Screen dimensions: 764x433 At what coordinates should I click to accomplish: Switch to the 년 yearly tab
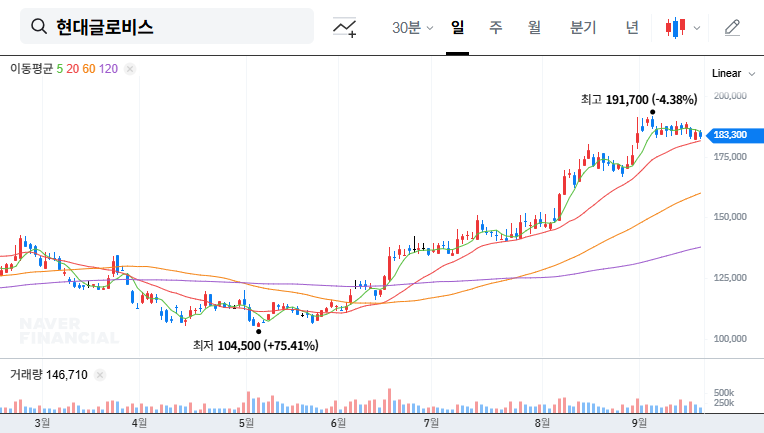[632, 27]
